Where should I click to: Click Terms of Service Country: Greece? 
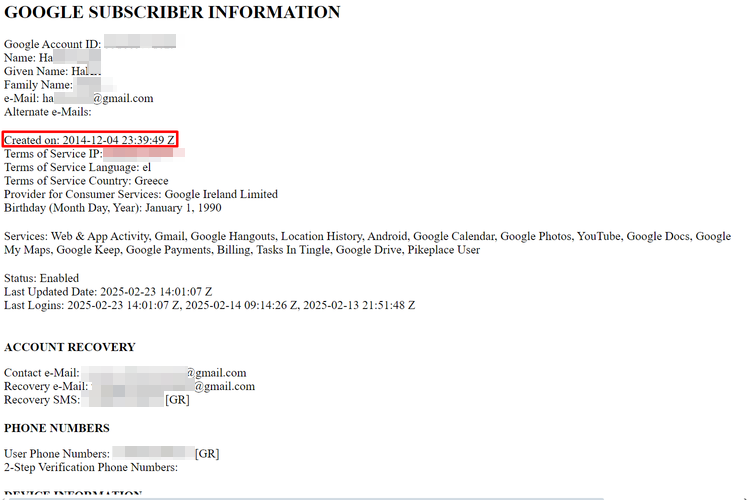pyautogui.click(x=86, y=181)
